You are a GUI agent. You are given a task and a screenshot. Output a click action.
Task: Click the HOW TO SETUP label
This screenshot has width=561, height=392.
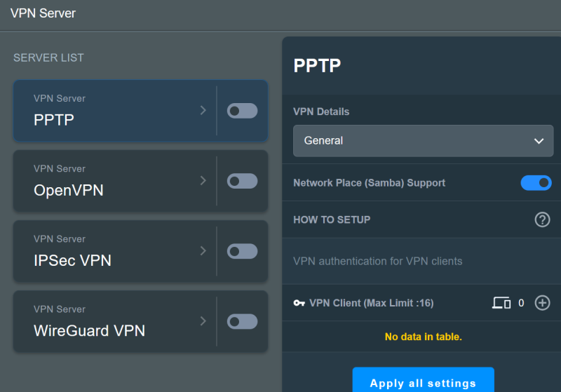pos(332,219)
